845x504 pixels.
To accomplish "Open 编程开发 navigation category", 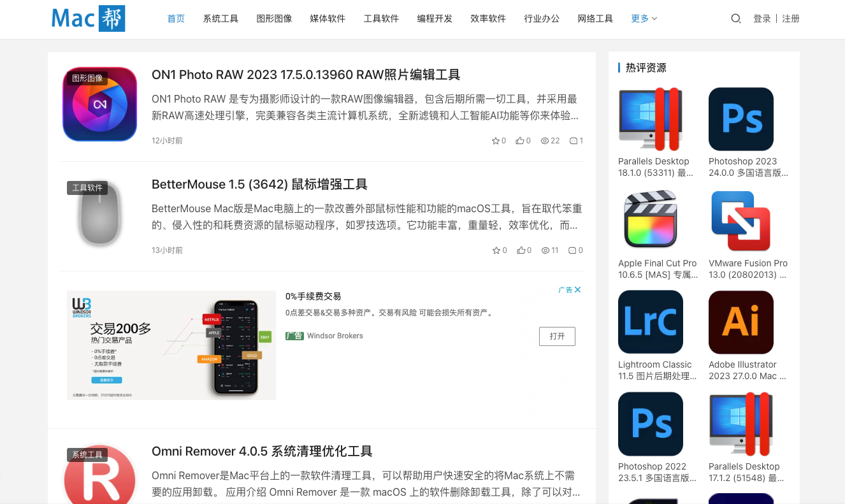I will point(435,18).
